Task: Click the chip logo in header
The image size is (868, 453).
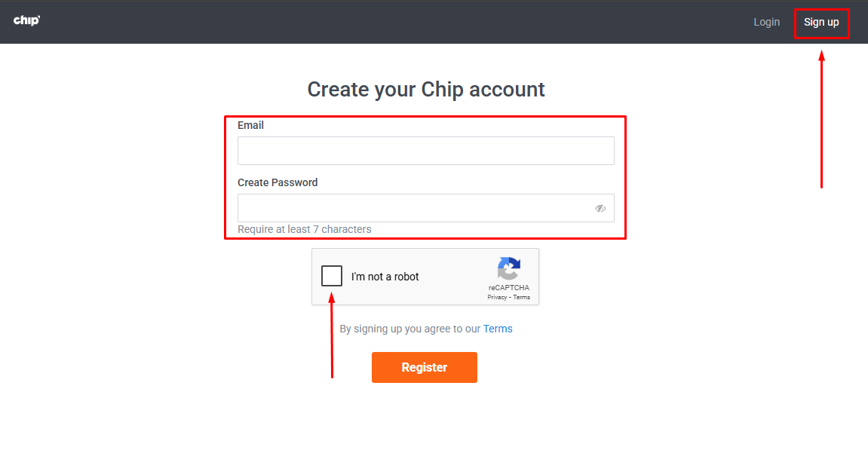Action: click(26, 20)
